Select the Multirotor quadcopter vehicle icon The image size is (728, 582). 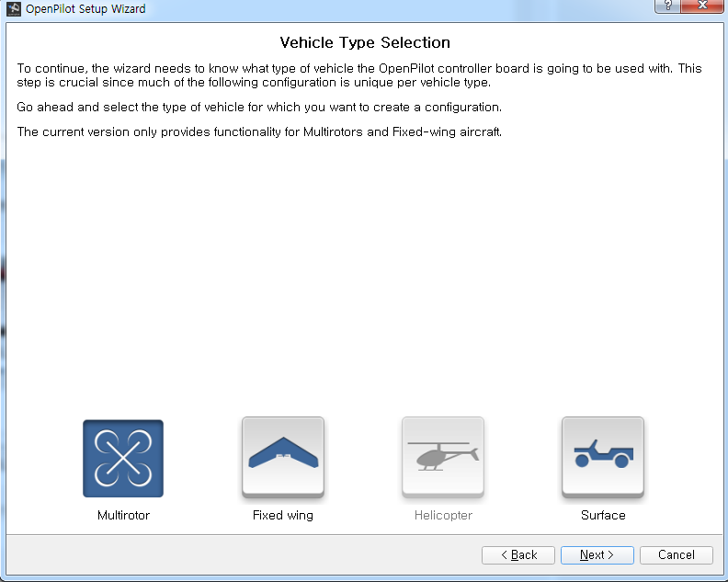123,458
